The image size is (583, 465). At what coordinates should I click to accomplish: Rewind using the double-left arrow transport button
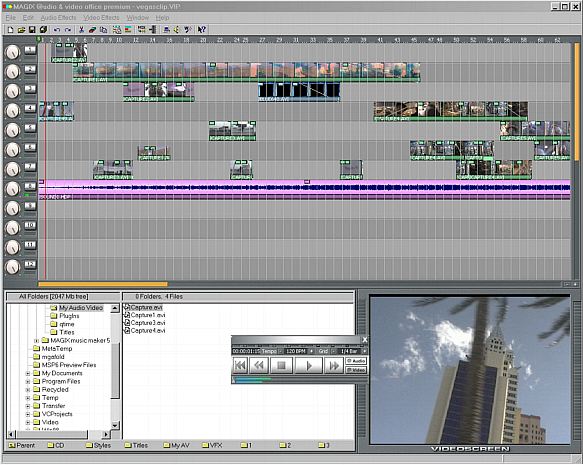pos(259,366)
